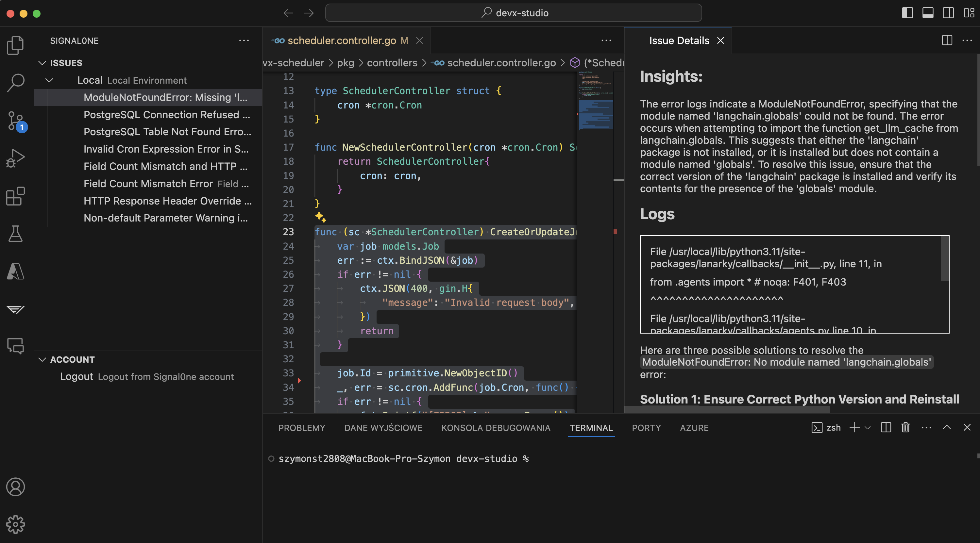Kill terminal using the trash icon
980x543 pixels.
click(x=905, y=427)
